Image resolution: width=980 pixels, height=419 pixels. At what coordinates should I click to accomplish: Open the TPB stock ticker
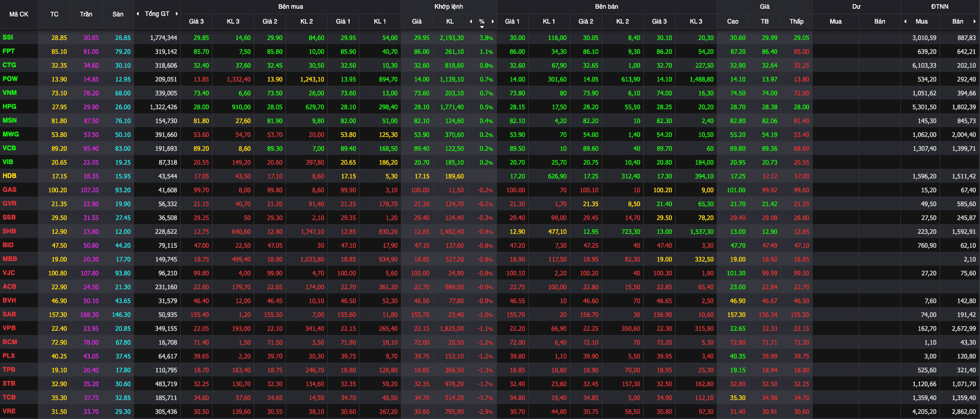(x=9, y=370)
